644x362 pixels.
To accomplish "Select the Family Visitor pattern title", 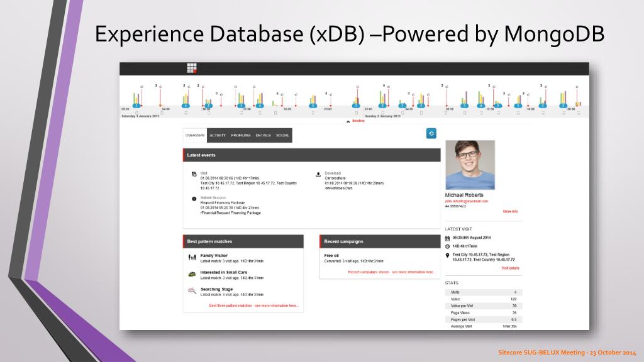I will (214, 256).
